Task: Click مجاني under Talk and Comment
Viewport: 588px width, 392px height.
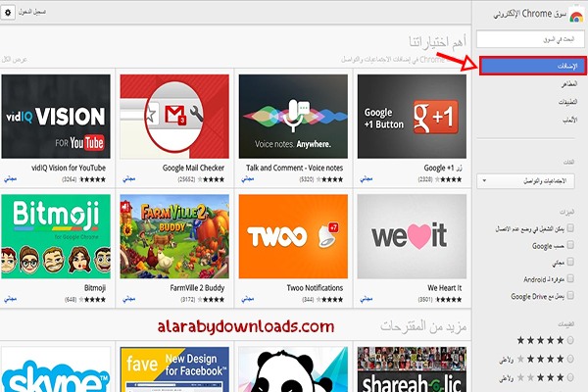Action: pos(248,179)
